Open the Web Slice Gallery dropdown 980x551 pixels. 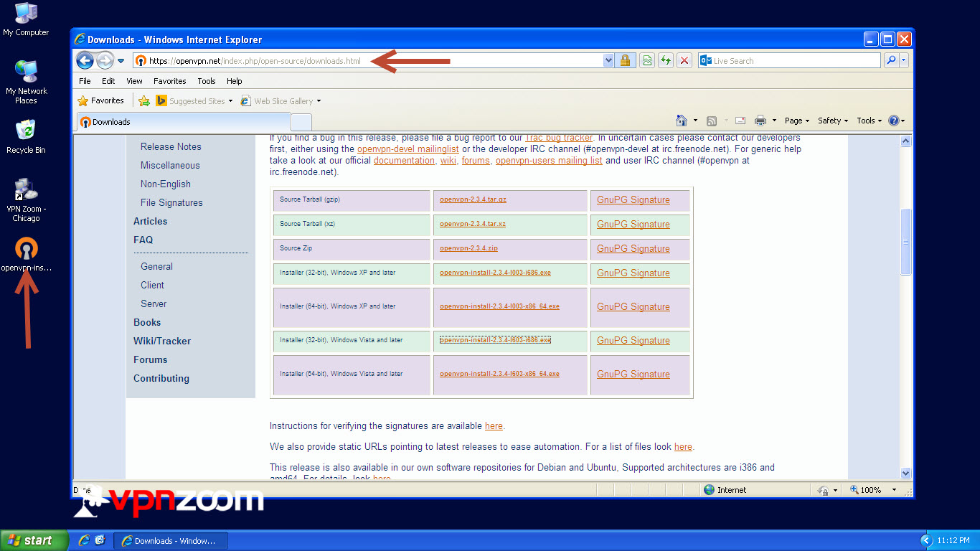pyautogui.click(x=281, y=101)
